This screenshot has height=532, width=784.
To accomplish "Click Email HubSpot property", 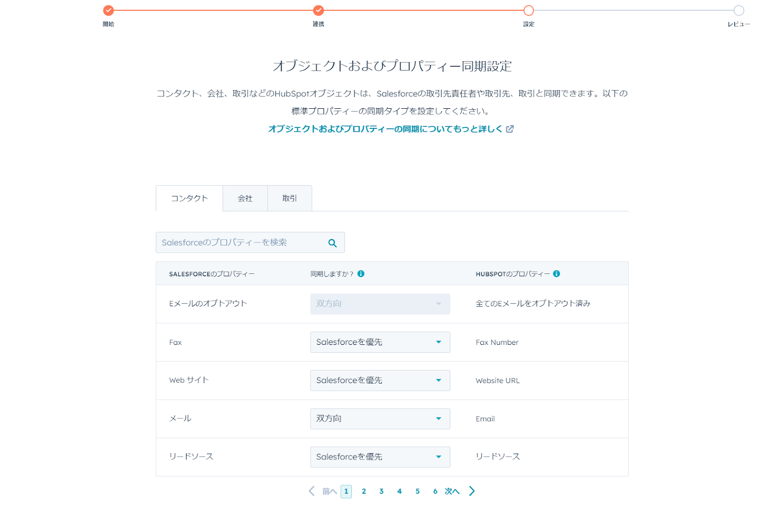I will point(485,419).
